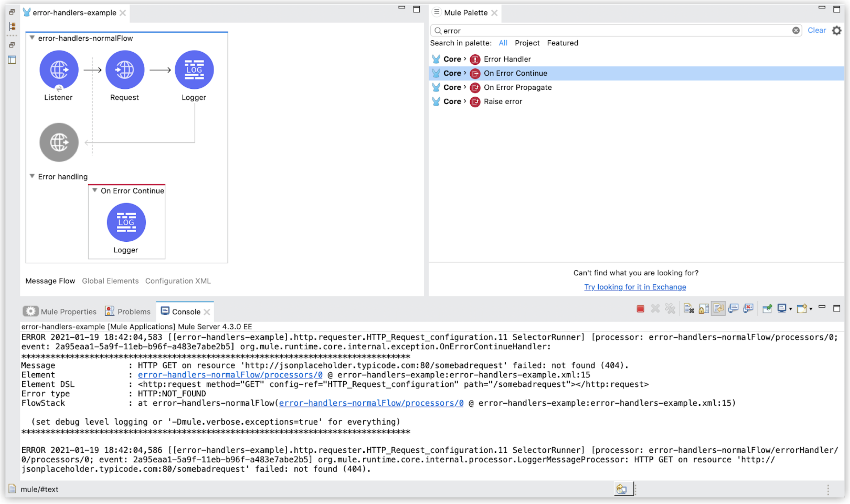The image size is (850, 504).
Task: Clear the Console output
Action: (689, 308)
